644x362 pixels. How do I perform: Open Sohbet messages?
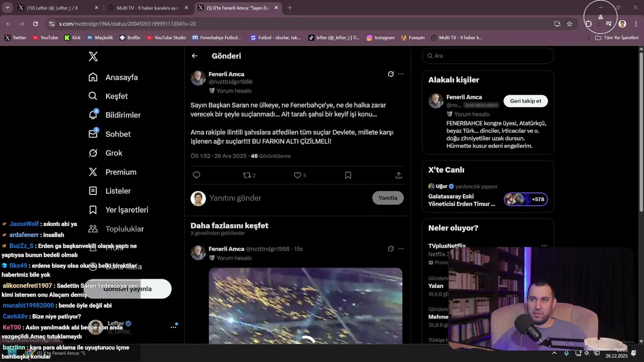110,134
